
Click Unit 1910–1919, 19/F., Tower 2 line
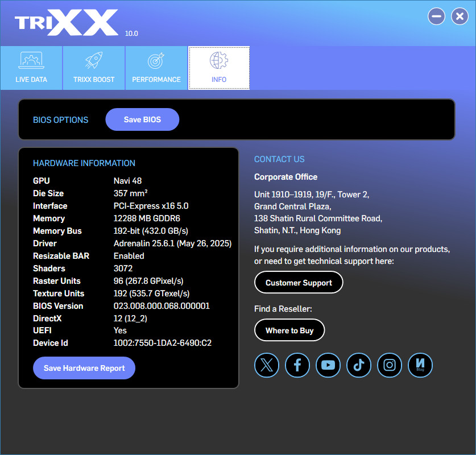point(312,195)
